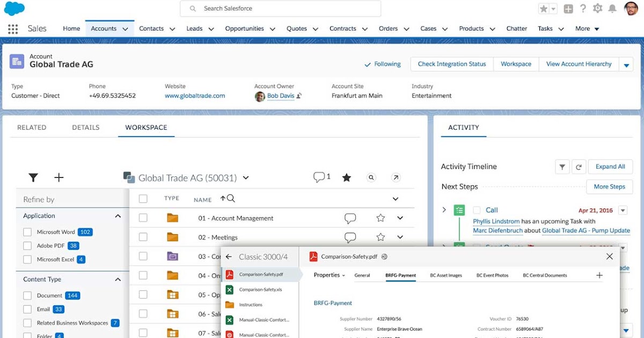Image resolution: width=644 pixels, height=338 pixels.
Task: Click the More Steps button
Action: click(x=609, y=187)
